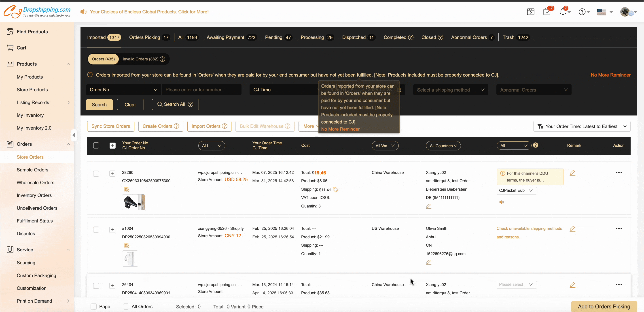Open the Your Order Time sort dropdown
The height and width of the screenshot is (312, 644).
coord(582,126)
